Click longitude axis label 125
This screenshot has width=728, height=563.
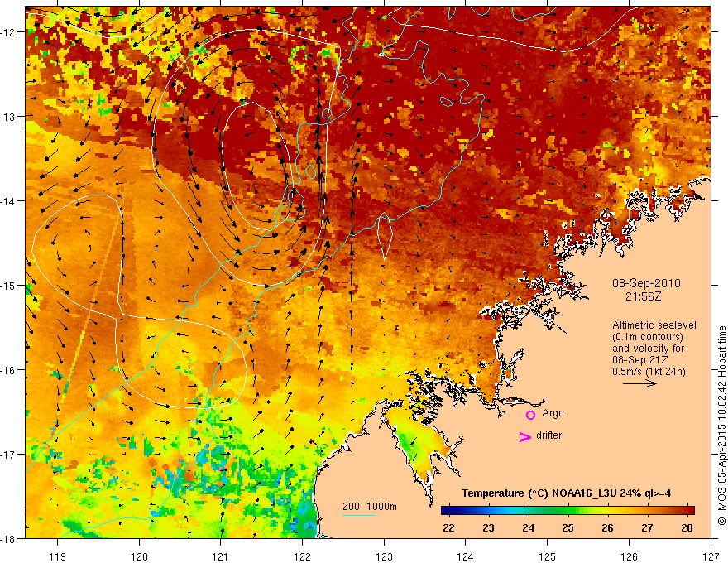548,556
